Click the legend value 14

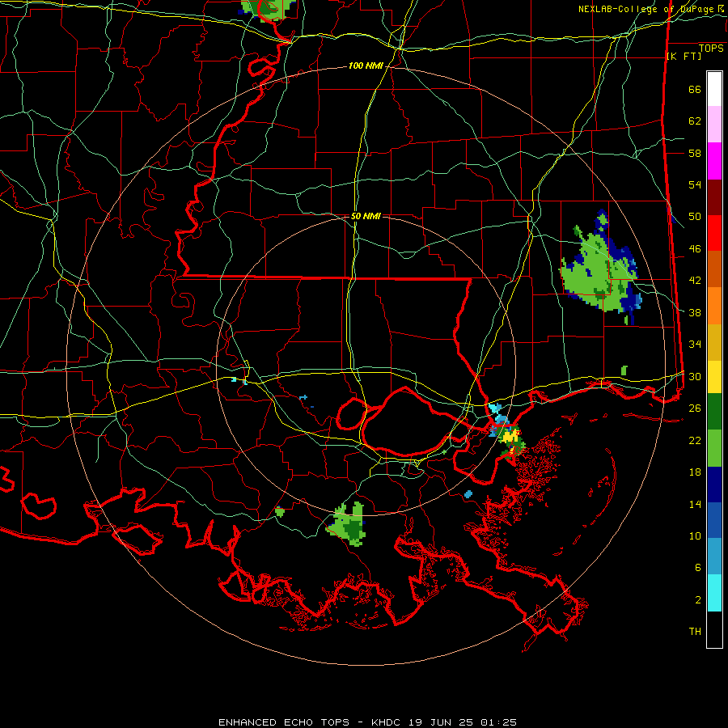click(695, 504)
